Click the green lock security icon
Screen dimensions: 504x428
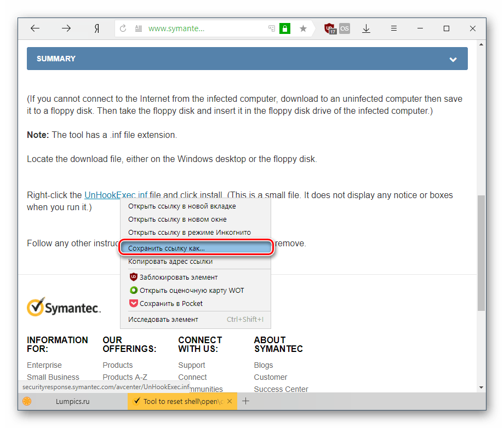[284, 28]
